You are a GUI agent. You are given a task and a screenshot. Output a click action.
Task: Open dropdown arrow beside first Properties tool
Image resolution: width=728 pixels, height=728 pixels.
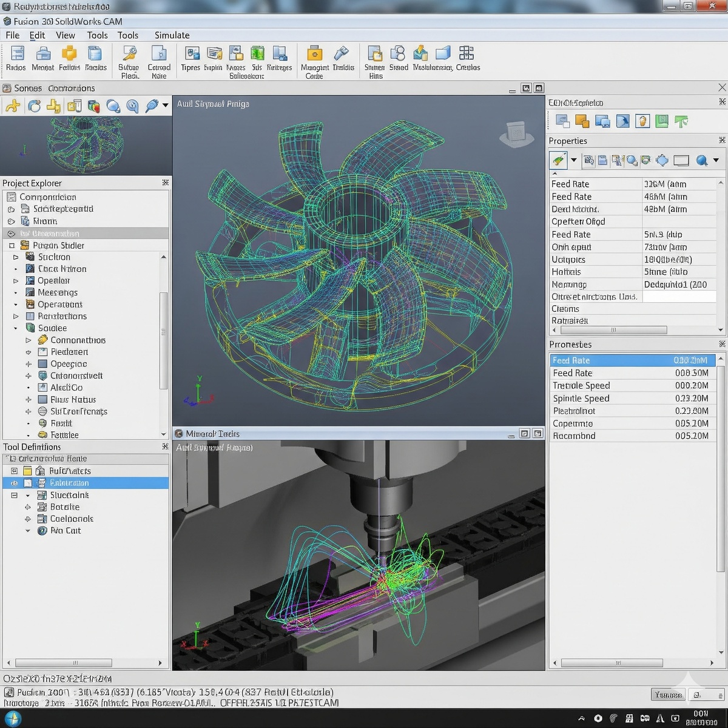[x=573, y=160]
